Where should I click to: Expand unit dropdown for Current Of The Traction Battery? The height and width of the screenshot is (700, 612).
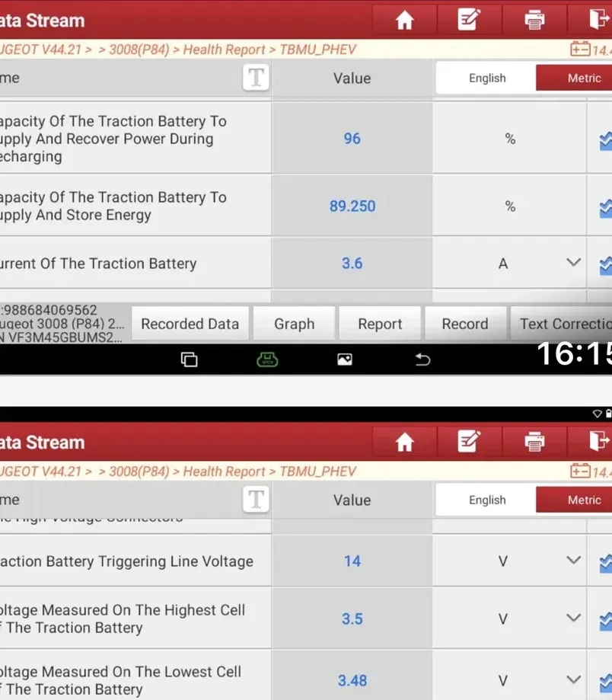574,262
